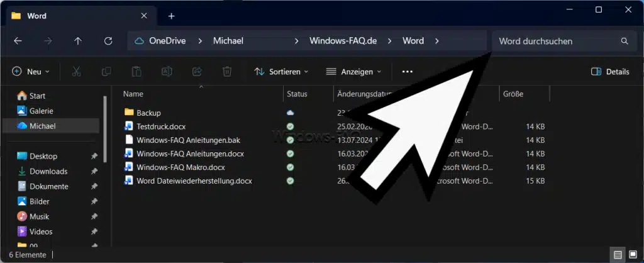
Task: Click the green sync check of Testdruck.docx
Action: 291,126
